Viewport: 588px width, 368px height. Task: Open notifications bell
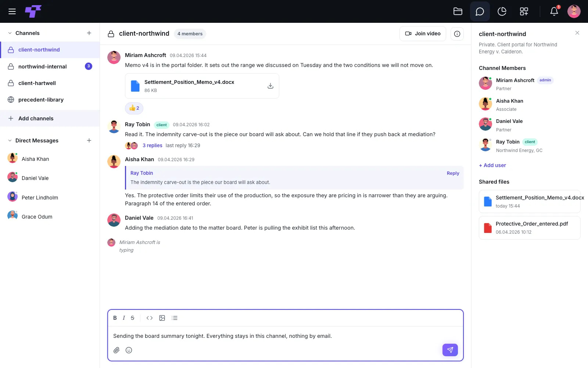coord(554,11)
